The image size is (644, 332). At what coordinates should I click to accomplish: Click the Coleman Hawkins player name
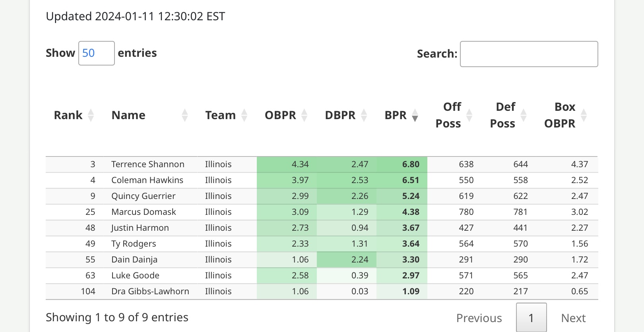tap(147, 180)
